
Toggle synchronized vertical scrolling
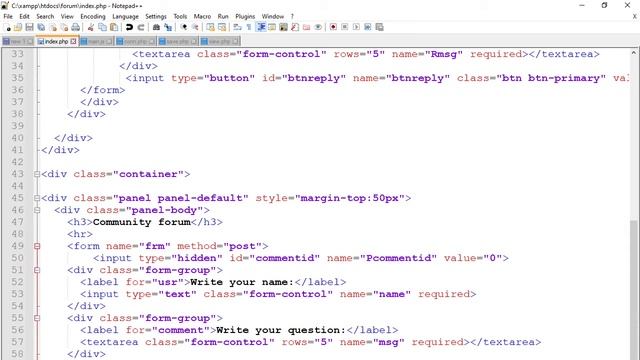tap(210, 27)
